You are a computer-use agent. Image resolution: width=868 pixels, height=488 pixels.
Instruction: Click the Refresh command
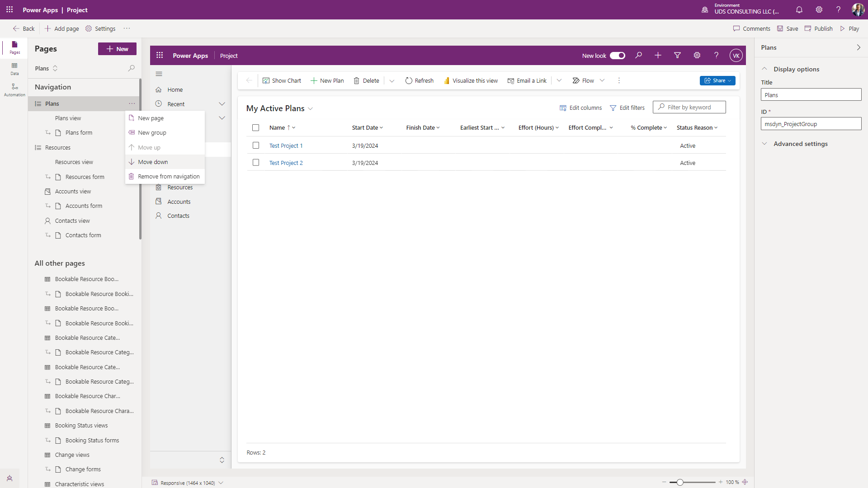point(419,80)
